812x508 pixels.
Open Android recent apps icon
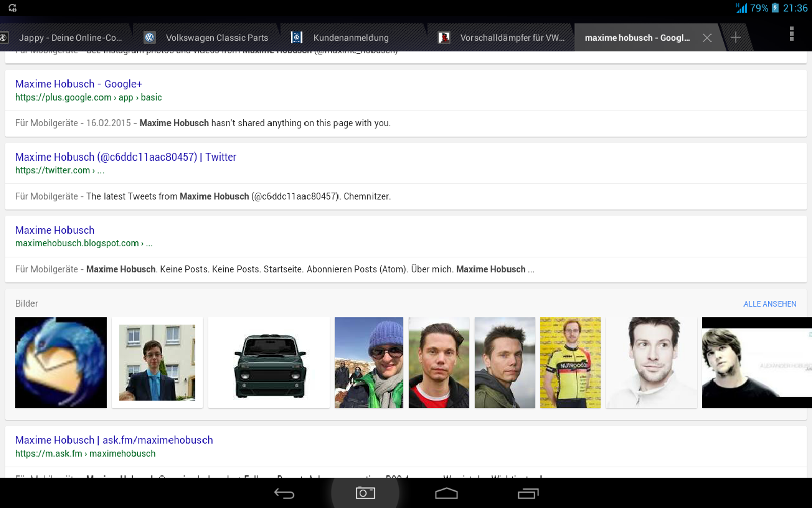tap(528, 493)
